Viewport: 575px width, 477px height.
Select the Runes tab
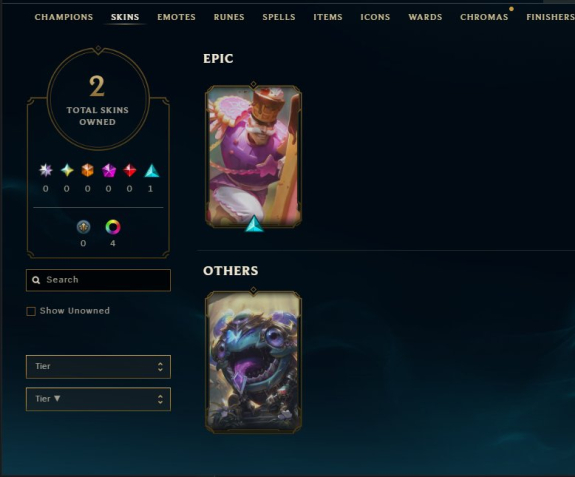(229, 17)
